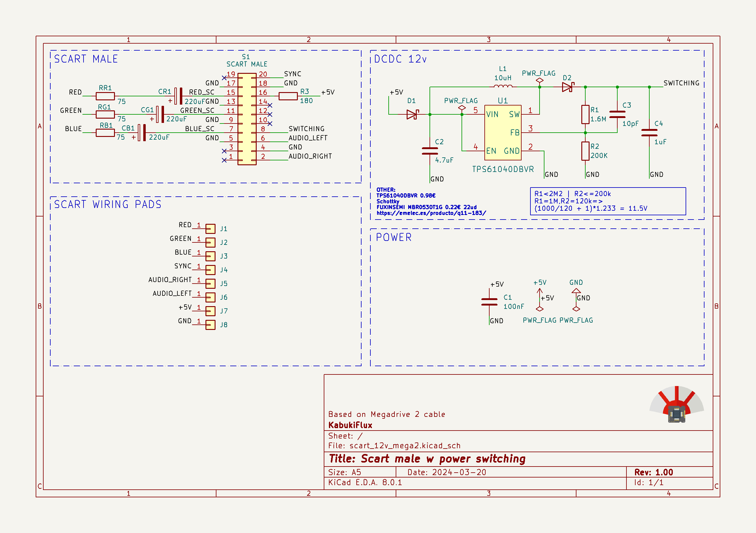The image size is (756, 533).
Task: Click the KabukiFlux fan logo image
Action: coord(677,405)
